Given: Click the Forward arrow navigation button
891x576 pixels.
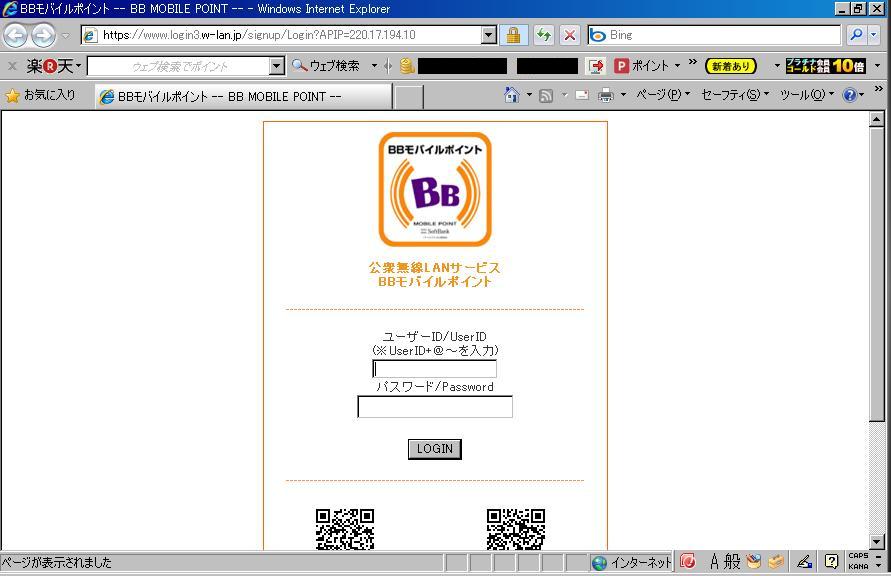Looking at the screenshot, I should (x=43, y=35).
